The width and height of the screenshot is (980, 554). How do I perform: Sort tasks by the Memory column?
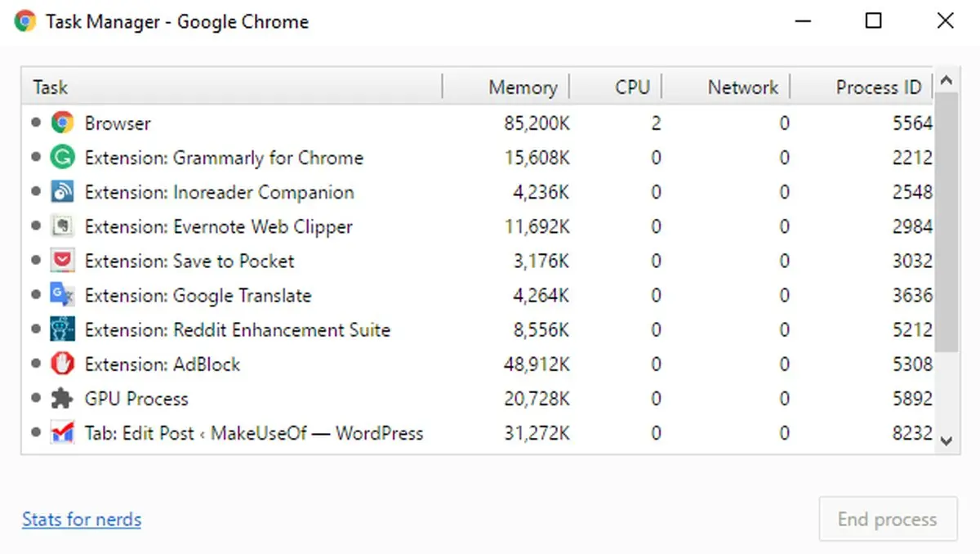click(x=522, y=87)
